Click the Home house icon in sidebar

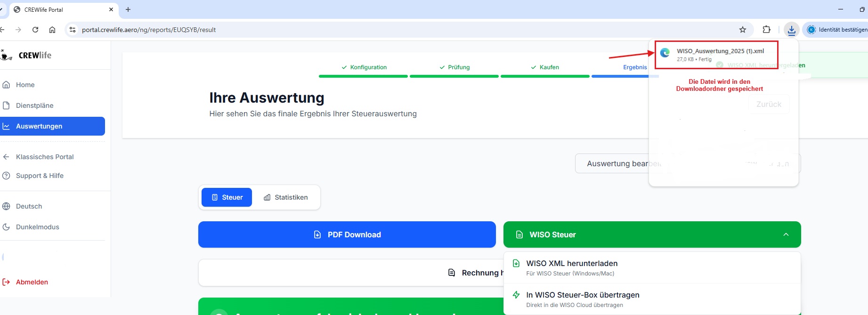pos(6,85)
